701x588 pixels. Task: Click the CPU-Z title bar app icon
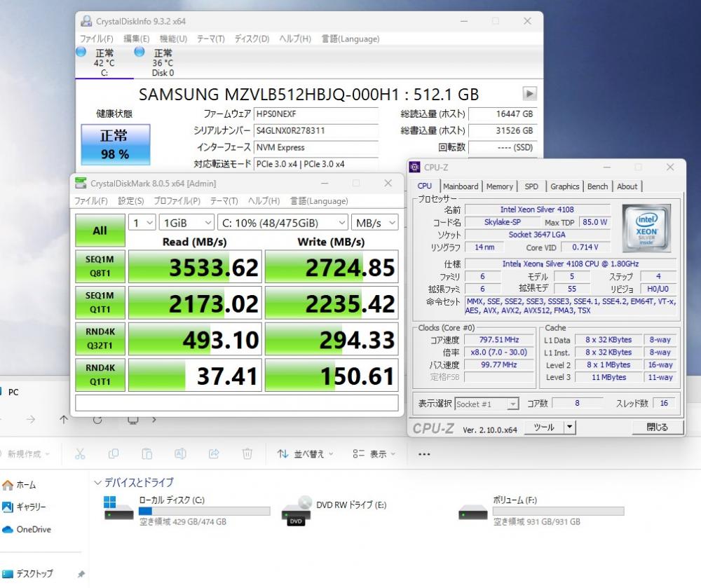click(415, 167)
